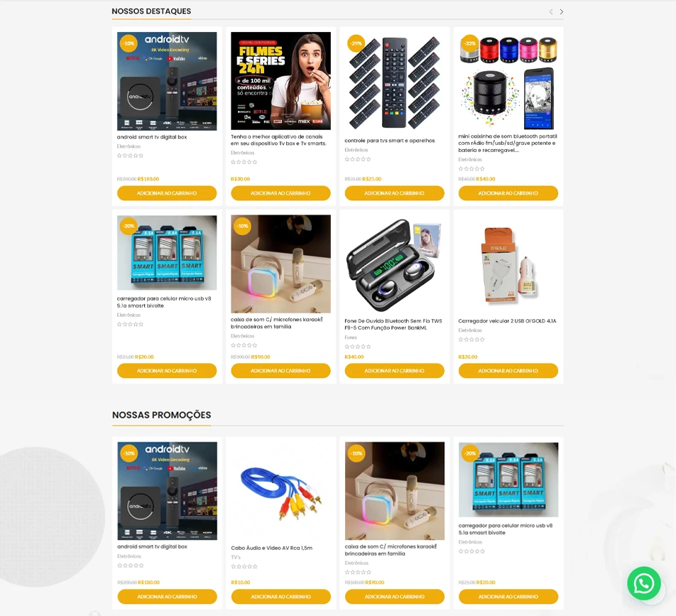
Task: Go to previous Nossos Destaques carousel arrow
Action: [551, 11]
